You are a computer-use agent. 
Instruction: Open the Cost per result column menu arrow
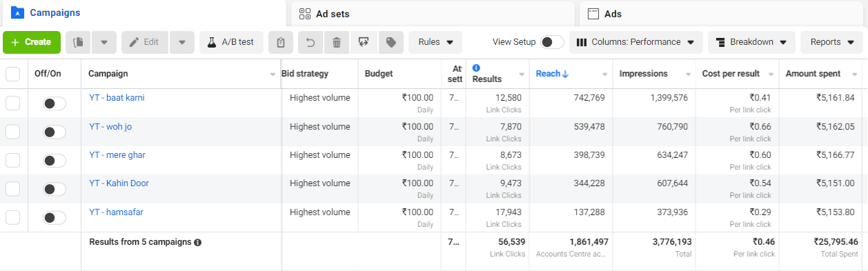pyautogui.click(x=771, y=74)
